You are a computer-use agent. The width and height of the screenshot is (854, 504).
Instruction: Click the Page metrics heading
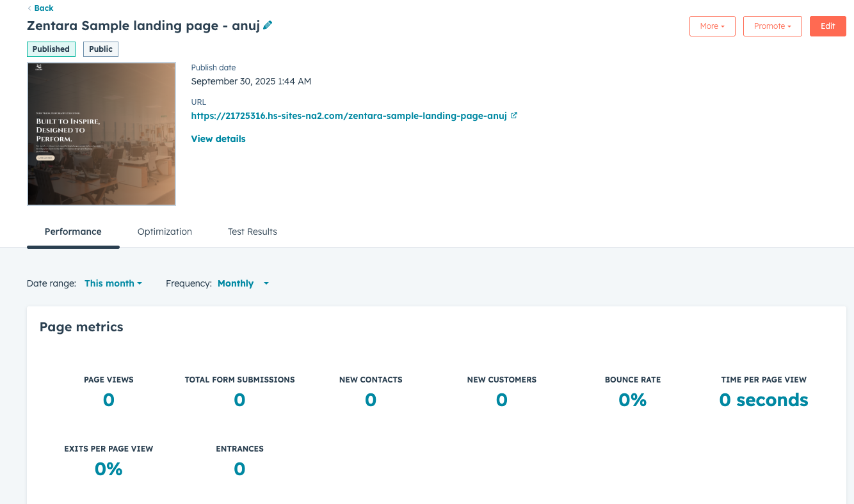pyautogui.click(x=81, y=327)
